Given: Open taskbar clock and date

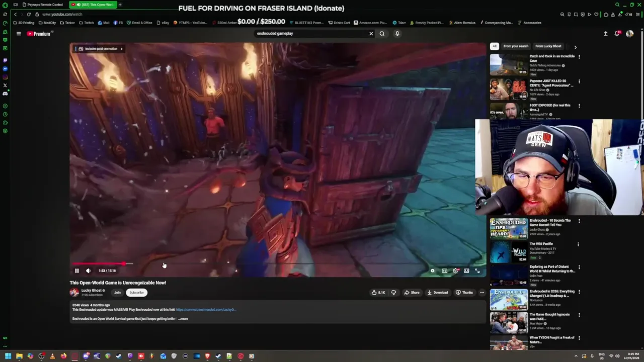Looking at the screenshot, I should 631,356.
